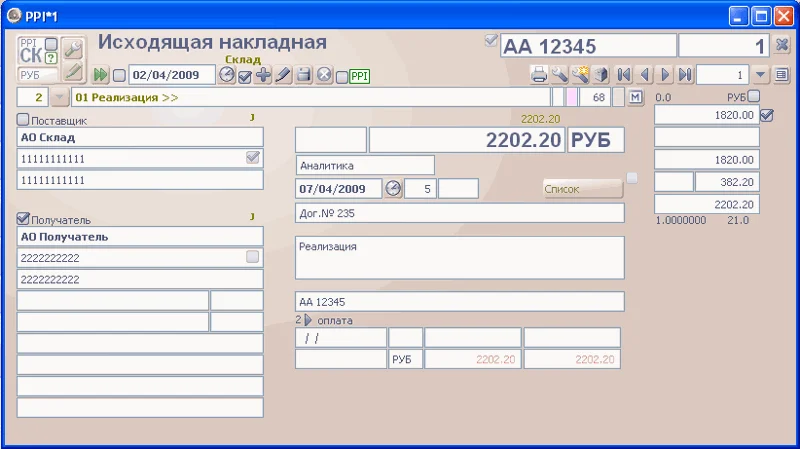
Task: Go to next record arrow
Action: click(x=665, y=75)
